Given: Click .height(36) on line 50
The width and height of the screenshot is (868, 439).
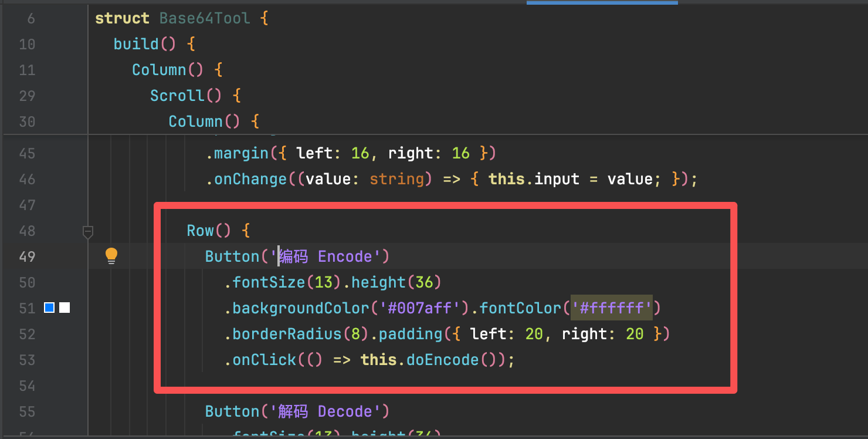Looking at the screenshot, I should point(392,282).
